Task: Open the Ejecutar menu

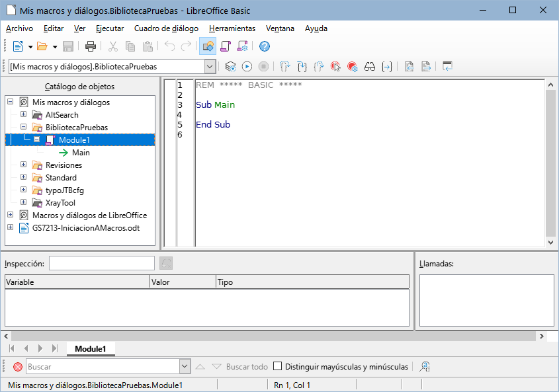Action: 110,28
